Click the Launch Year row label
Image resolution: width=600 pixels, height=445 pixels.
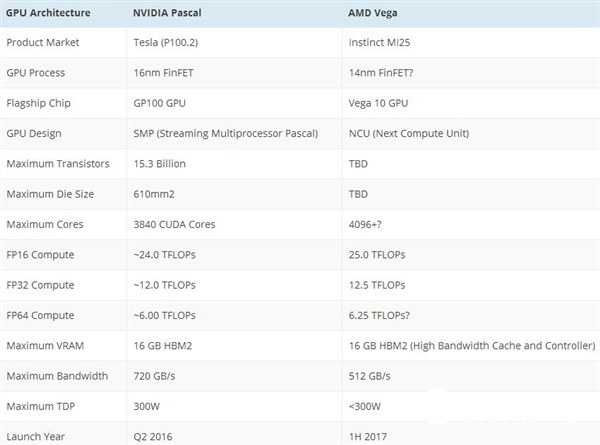(36, 437)
